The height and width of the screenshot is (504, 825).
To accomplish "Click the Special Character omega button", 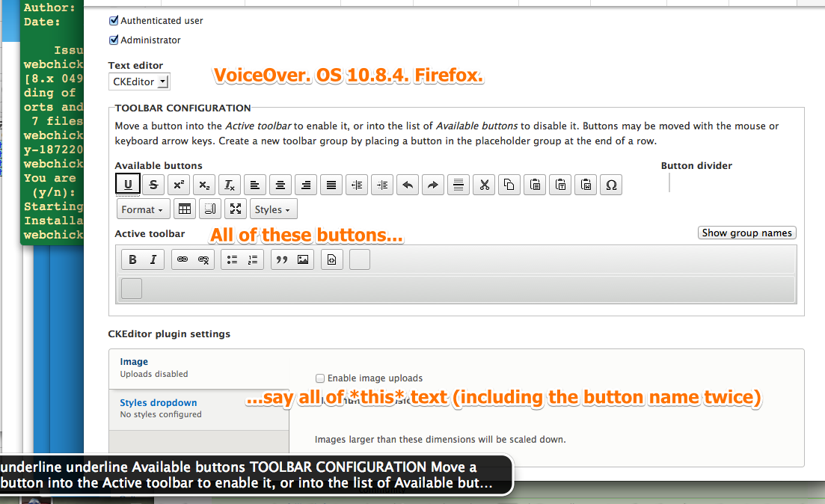I will (x=611, y=185).
